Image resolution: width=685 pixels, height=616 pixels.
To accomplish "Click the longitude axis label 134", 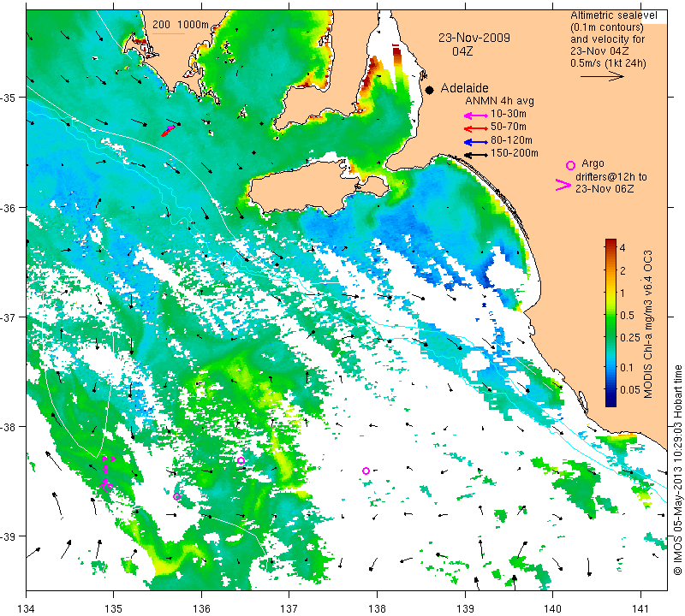I will [x=27, y=607].
